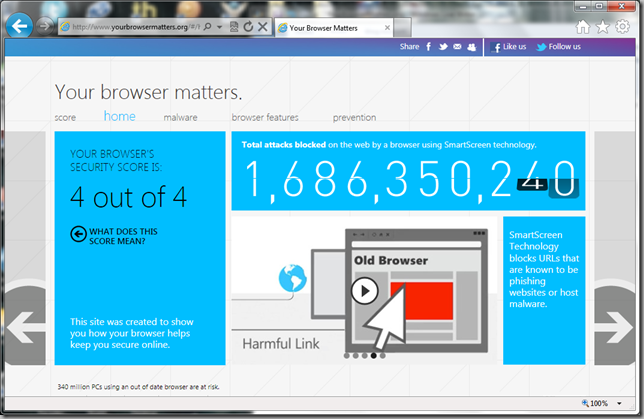
Task: Click the Your browser matters heading
Action: 148,92
